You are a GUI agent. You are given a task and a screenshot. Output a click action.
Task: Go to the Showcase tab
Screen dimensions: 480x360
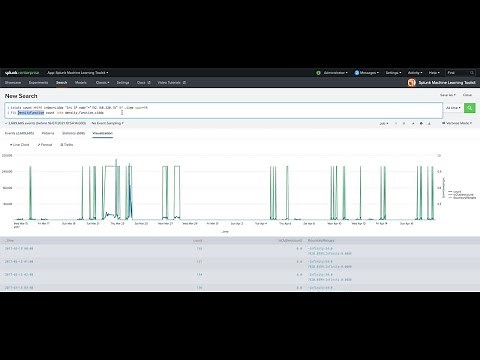pyautogui.click(x=13, y=83)
